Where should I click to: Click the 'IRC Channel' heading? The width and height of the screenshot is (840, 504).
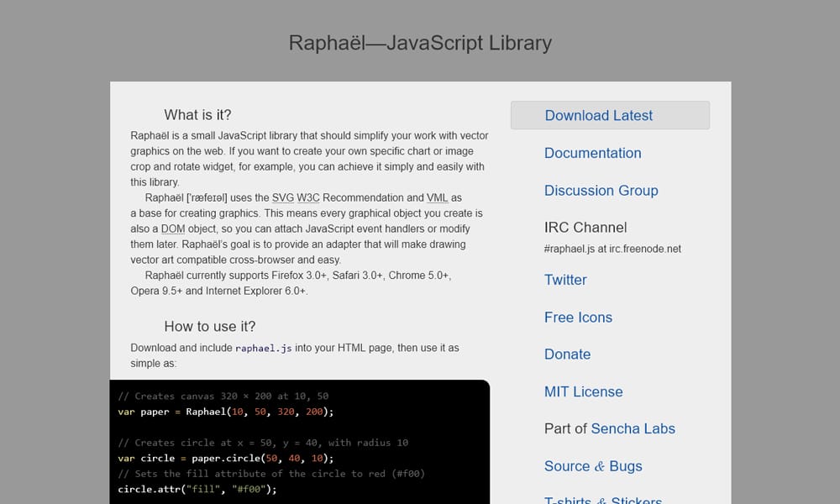click(585, 228)
